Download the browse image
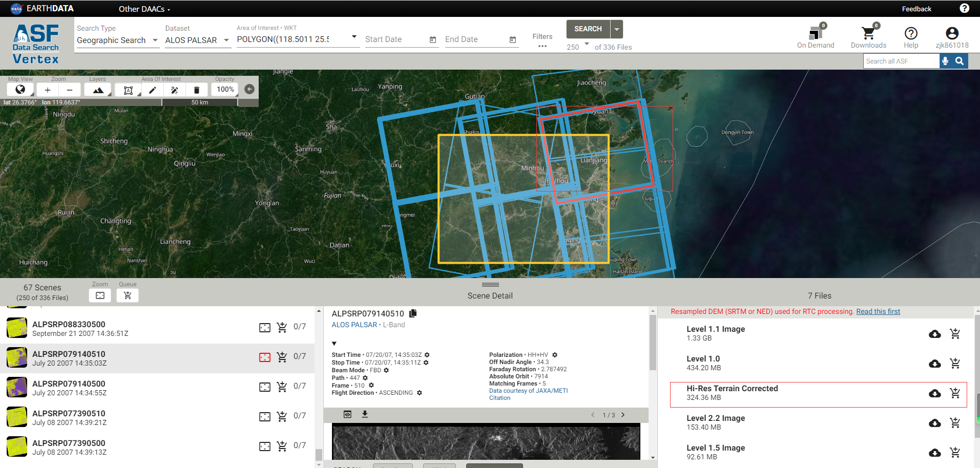Viewport: 980px width, 468px height. [x=365, y=414]
